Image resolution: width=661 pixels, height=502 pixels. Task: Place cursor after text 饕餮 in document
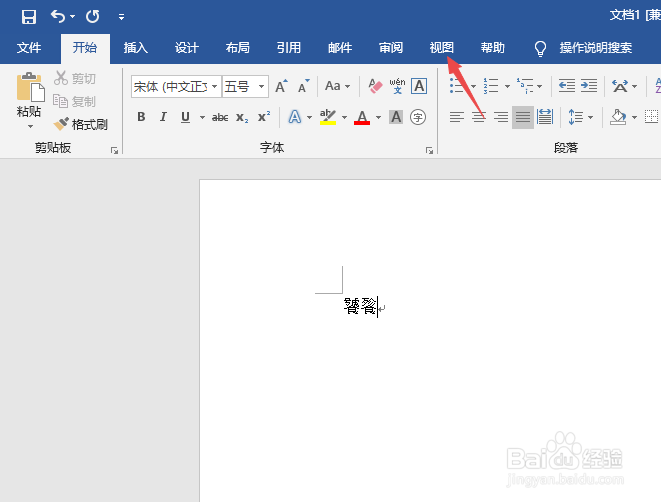point(377,306)
